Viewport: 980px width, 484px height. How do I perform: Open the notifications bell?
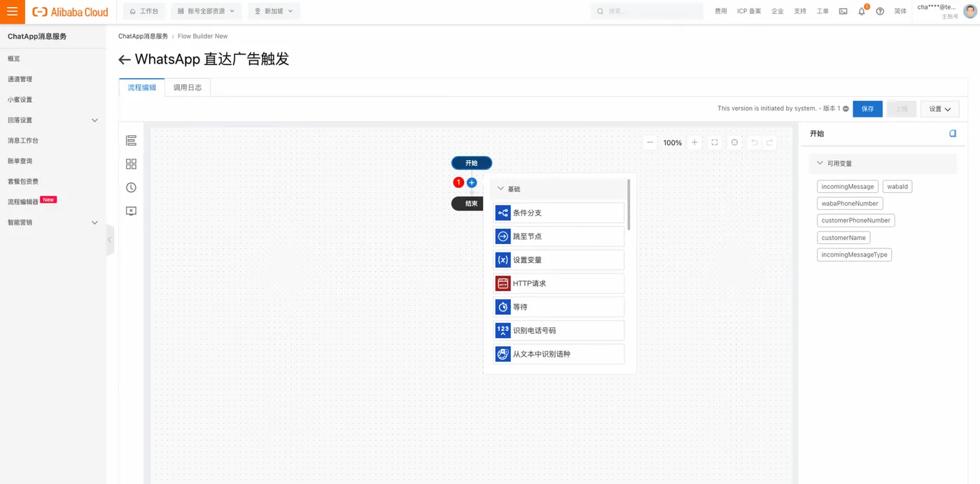pyautogui.click(x=862, y=11)
